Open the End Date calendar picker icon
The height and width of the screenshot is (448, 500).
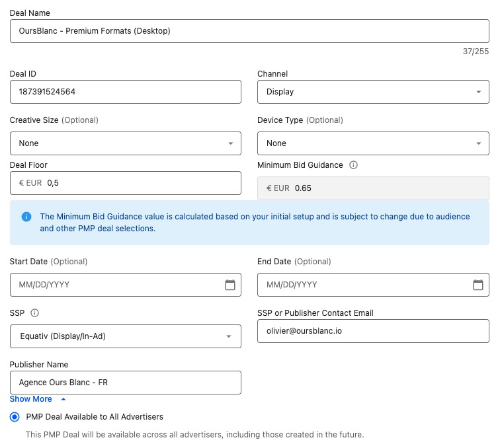tap(478, 285)
